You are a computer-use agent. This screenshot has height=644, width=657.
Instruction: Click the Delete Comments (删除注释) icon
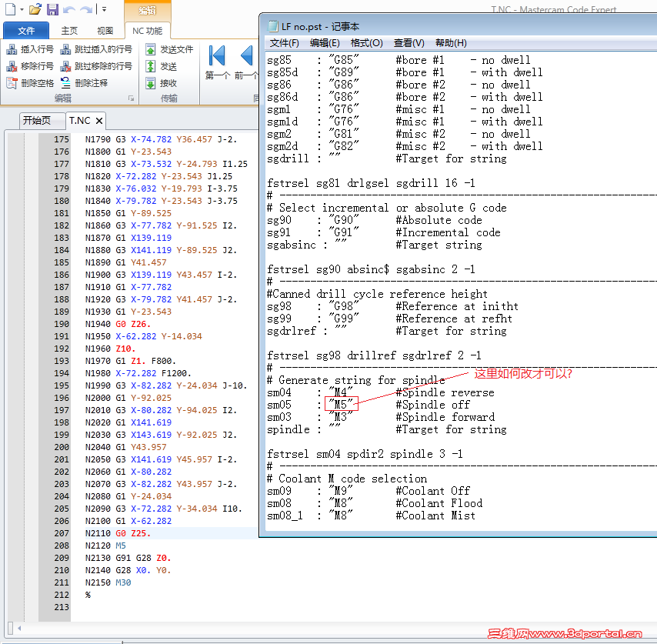click(x=66, y=83)
